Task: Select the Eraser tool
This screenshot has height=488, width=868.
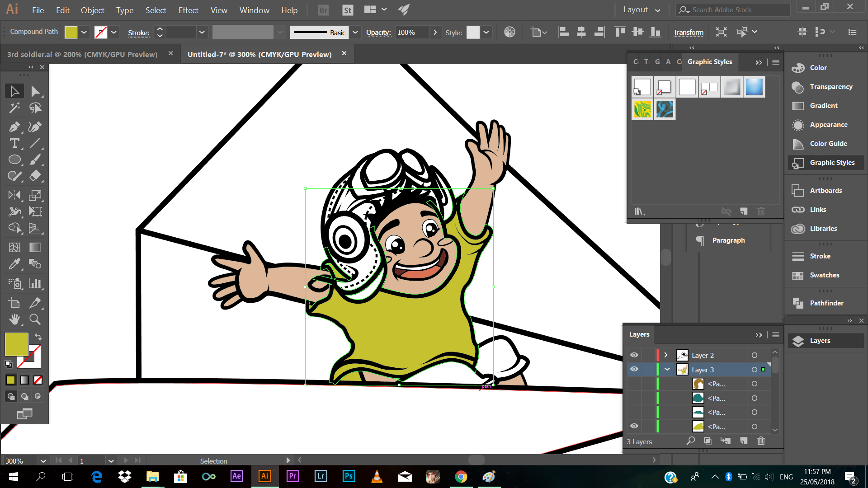Action: point(35,176)
